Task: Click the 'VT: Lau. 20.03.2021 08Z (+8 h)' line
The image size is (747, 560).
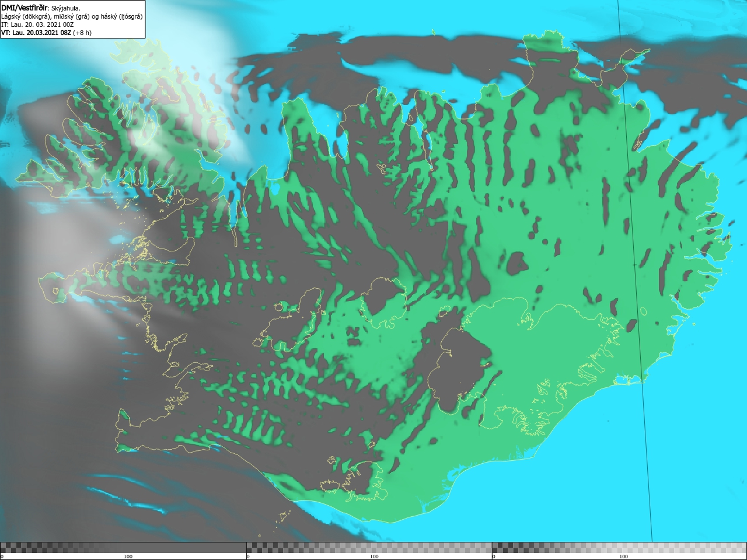Action: pos(46,33)
